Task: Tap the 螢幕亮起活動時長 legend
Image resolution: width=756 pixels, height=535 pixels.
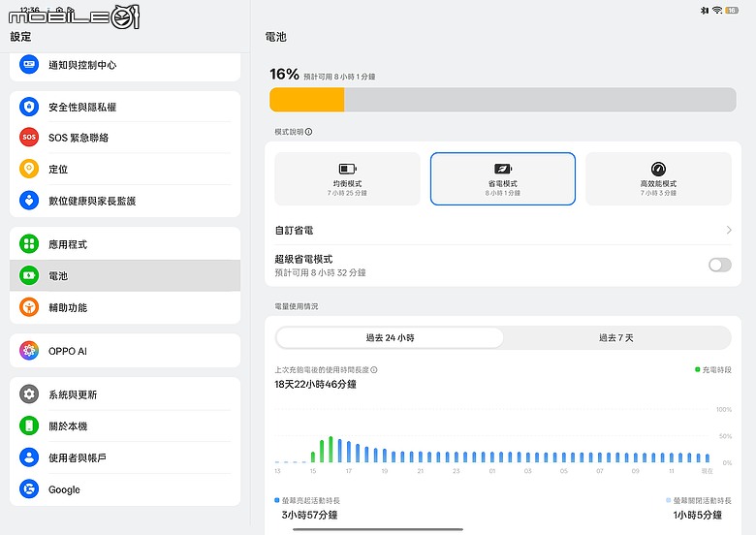Action: [307, 500]
